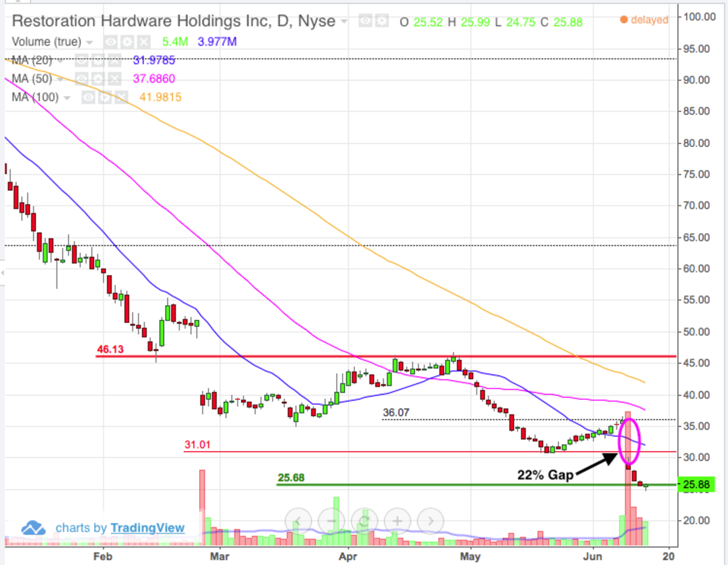Image resolution: width=728 pixels, height=565 pixels.
Task: Click the 5.4M volume value
Action: click(x=177, y=42)
